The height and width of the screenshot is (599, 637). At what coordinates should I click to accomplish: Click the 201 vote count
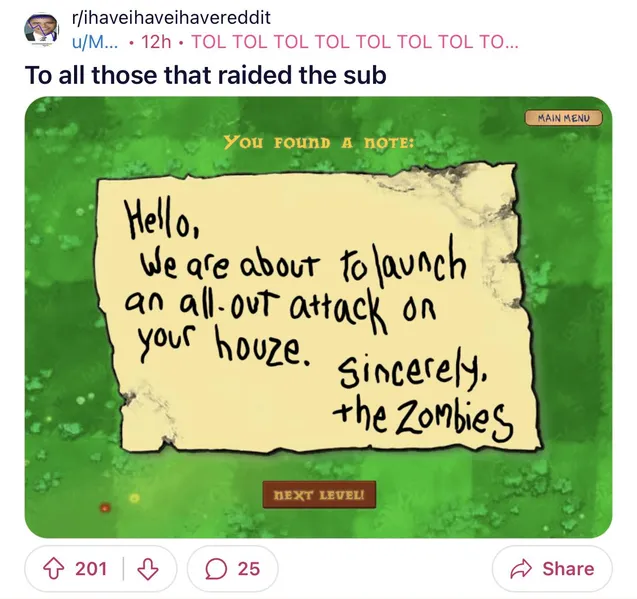[x=91, y=569]
